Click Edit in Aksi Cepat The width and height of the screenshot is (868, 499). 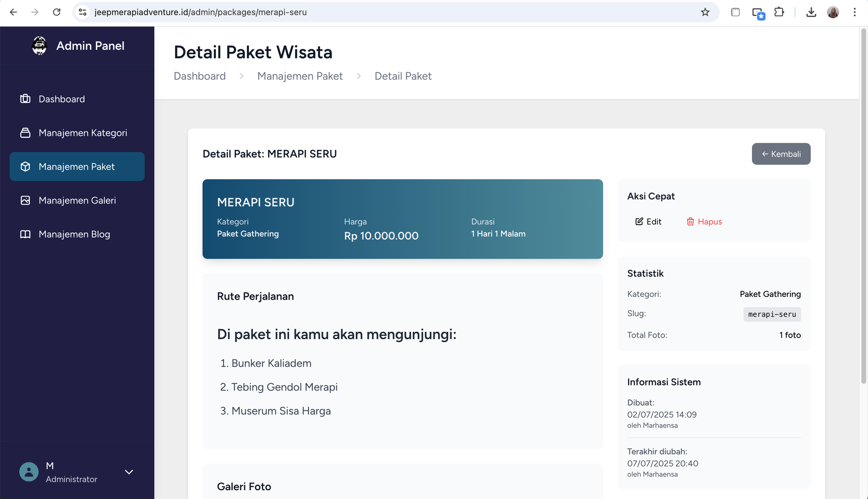pyautogui.click(x=648, y=222)
